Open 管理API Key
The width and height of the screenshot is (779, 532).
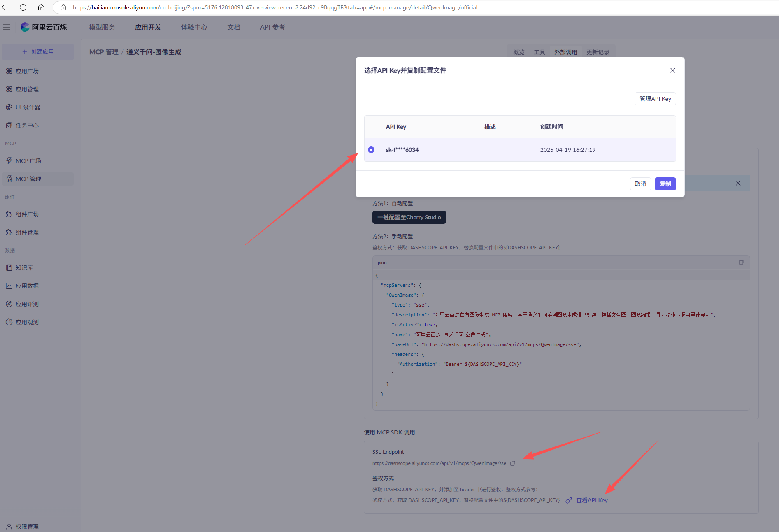point(655,99)
